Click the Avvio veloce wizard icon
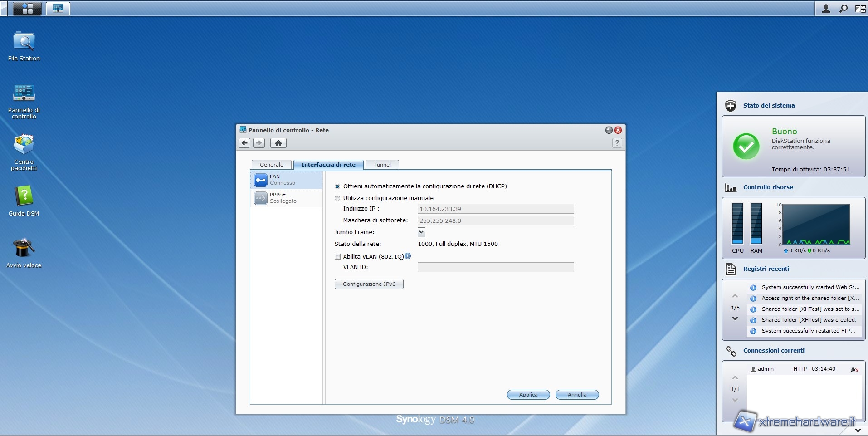 pos(24,249)
